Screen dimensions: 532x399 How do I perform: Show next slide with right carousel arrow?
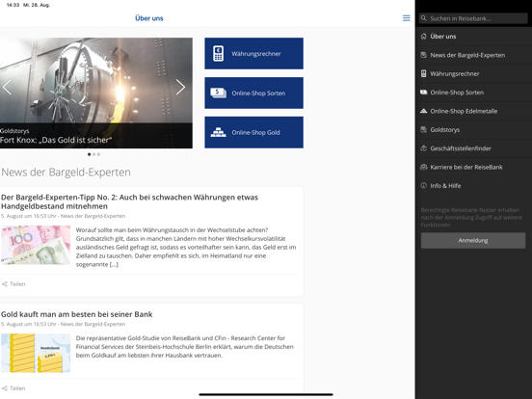tap(180, 87)
